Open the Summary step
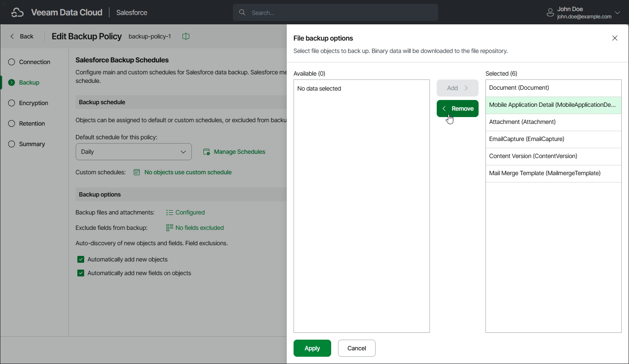Viewport: 629px width, 364px height. pyautogui.click(x=26, y=144)
